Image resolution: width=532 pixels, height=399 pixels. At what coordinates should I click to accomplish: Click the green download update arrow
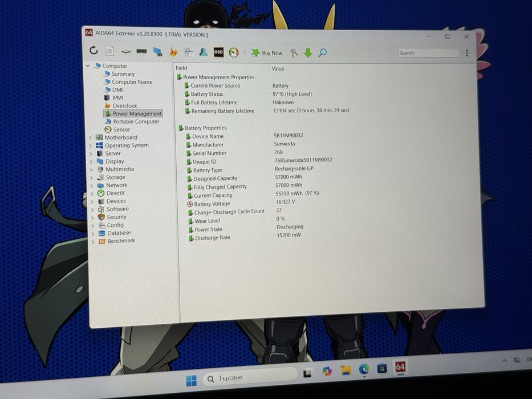point(308,53)
